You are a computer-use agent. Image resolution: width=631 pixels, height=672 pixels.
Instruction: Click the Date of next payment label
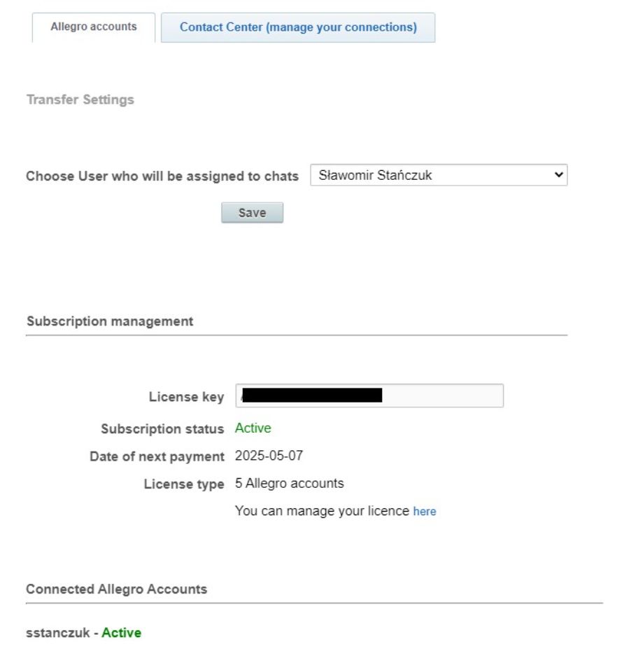(157, 456)
